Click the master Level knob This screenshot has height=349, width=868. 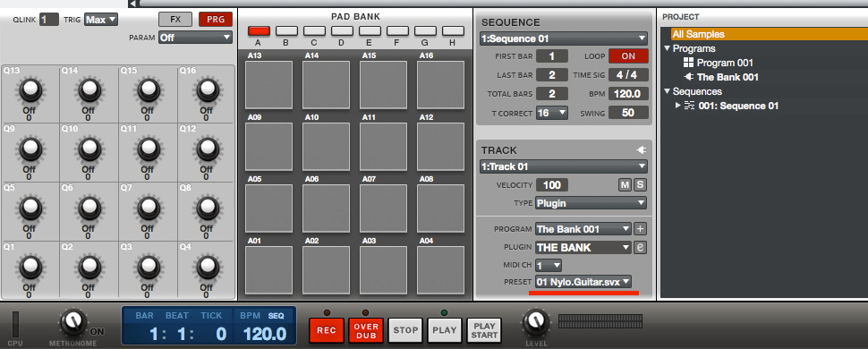(535, 322)
